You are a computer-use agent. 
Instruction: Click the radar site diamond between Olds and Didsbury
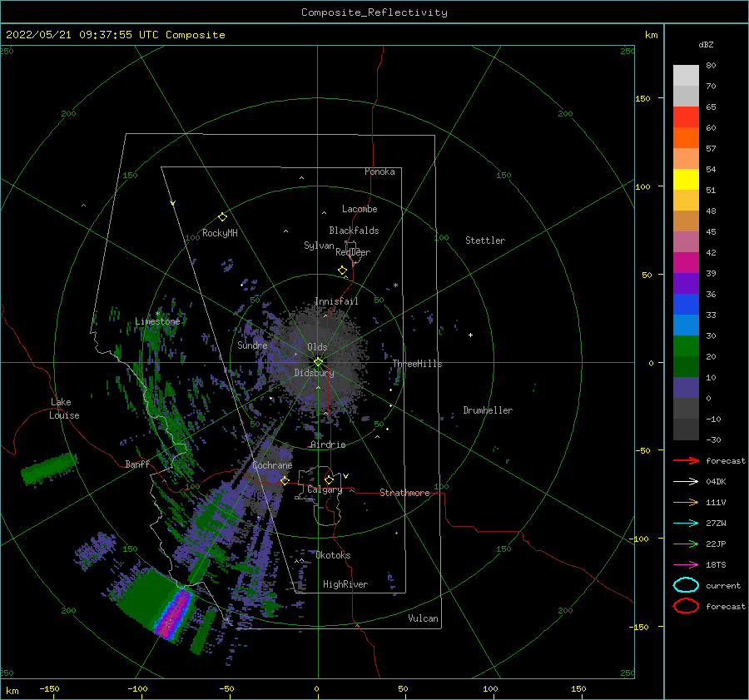[318, 362]
